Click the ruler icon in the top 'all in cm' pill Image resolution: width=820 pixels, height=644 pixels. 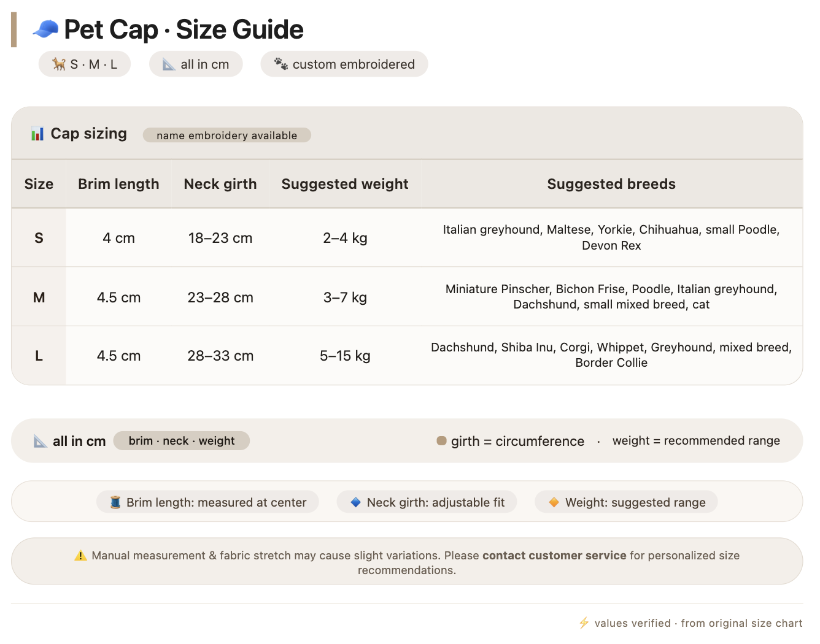click(x=169, y=64)
